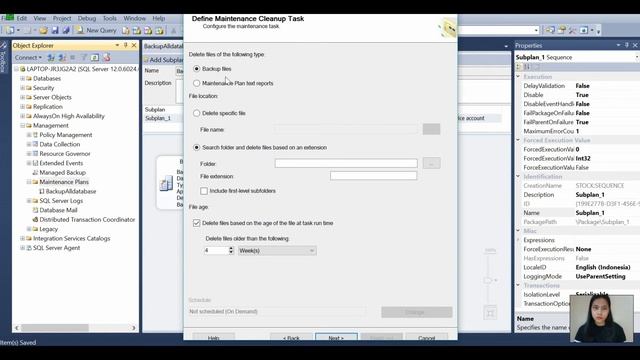Viewport: 640px width, 360px height.
Task: Click the Connect Object Explorer icon beside Connect
Action: tap(51, 58)
